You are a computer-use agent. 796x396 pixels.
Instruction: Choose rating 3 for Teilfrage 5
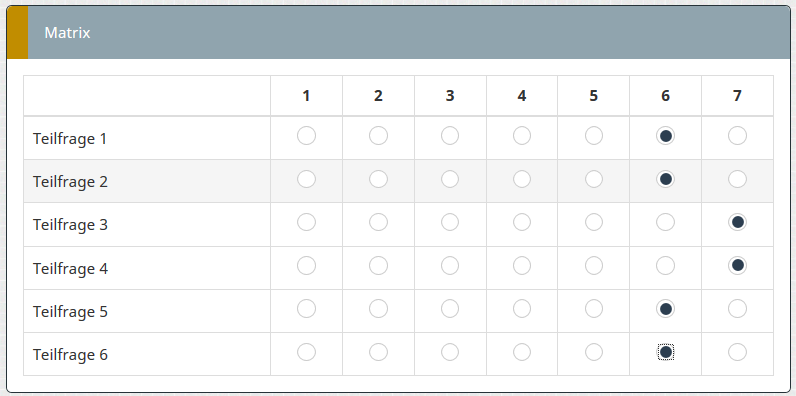(x=450, y=309)
